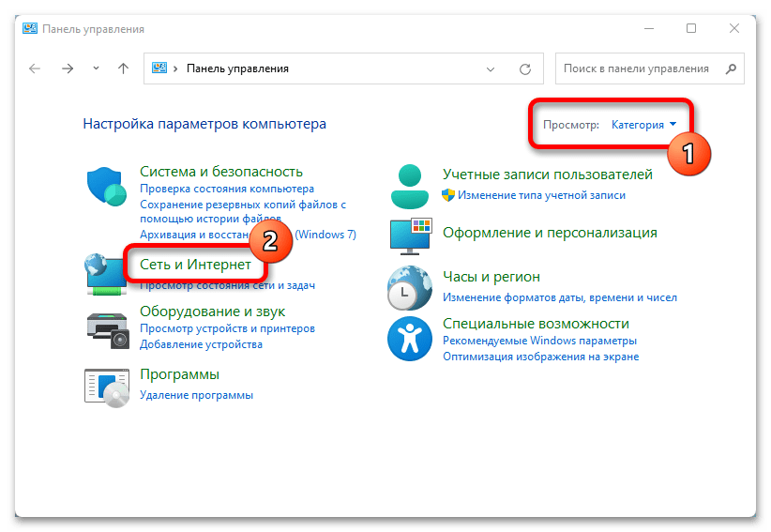Open Часы и регион category

[491, 277]
